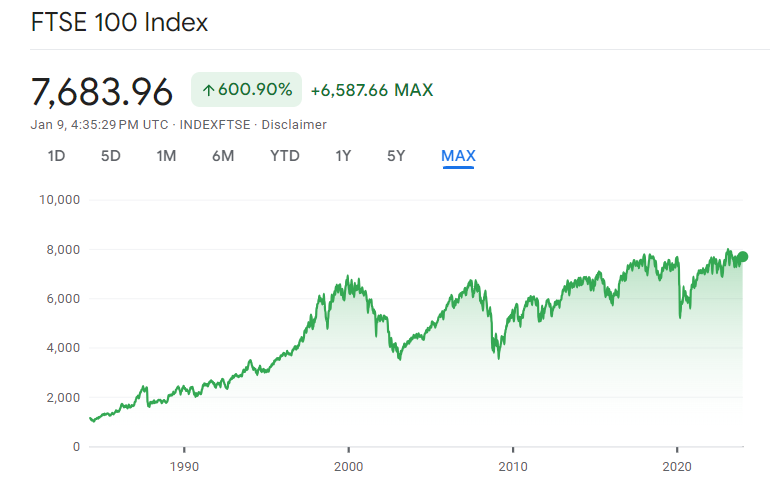Switch to the 5D range tab
This screenshot has height=489, width=770.
pos(110,156)
